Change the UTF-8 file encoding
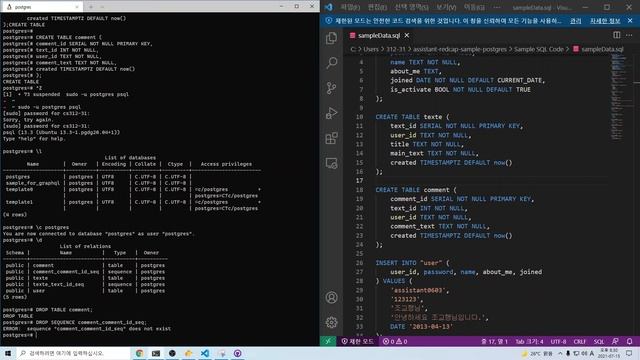The image size is (640, 360). coord(558,341)
